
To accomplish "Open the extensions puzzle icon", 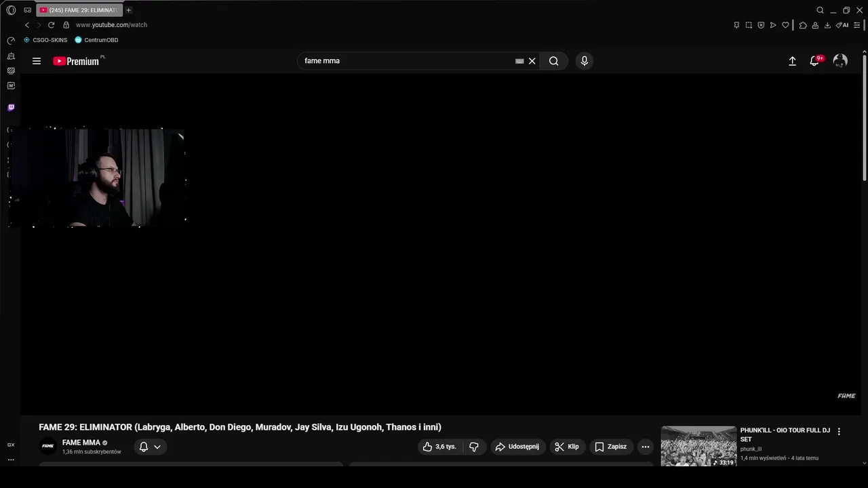I will tap(803, 25).
